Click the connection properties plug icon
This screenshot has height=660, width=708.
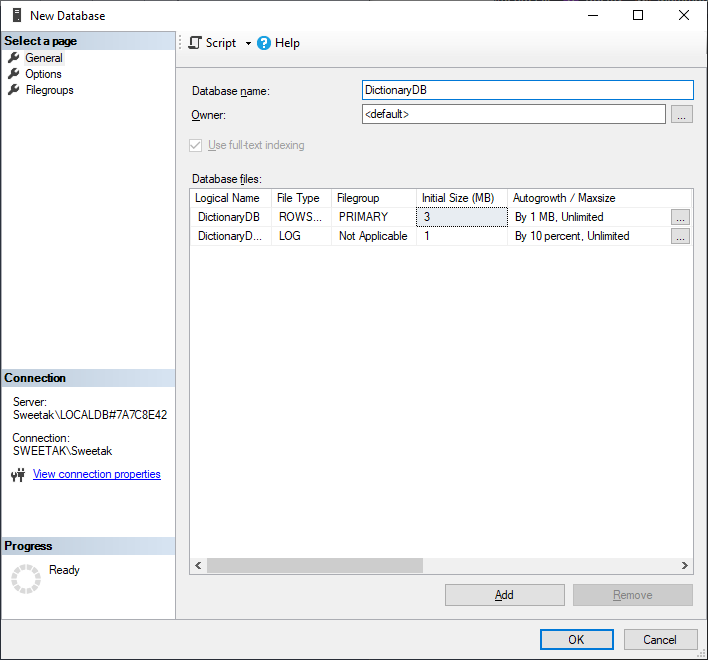pyautogui.click(x=18, y=475)
